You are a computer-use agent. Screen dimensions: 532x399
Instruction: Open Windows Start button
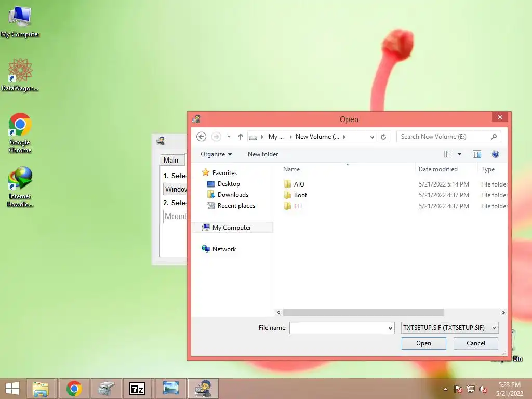coord(12,389)
